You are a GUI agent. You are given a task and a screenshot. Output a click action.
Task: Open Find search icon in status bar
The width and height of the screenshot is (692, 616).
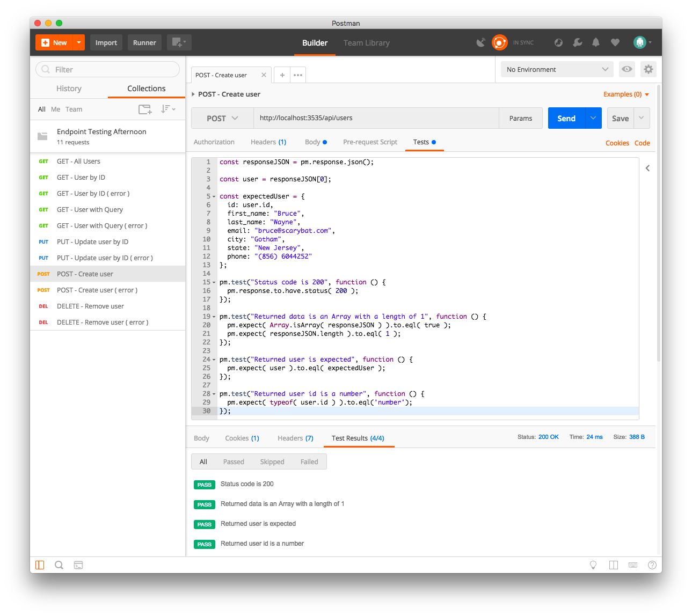(x=59, y=564)
